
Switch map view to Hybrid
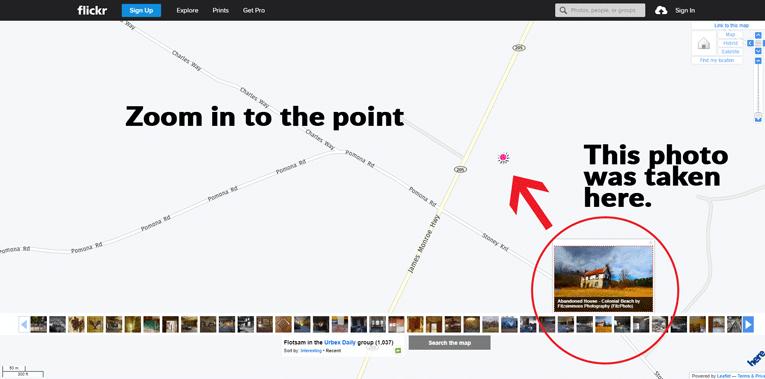[730, 43]
